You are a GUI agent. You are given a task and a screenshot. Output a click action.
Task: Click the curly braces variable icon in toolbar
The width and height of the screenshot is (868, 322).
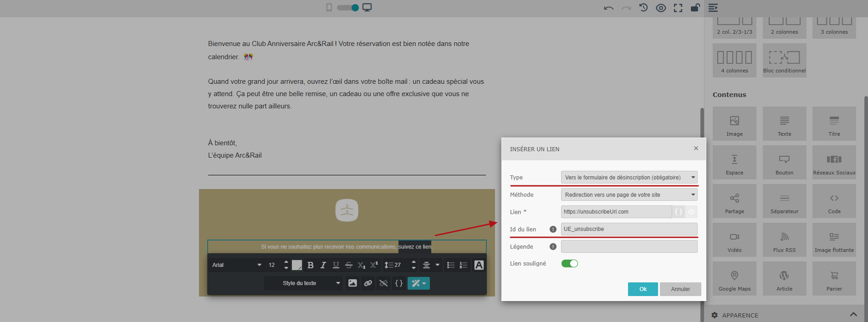pyautogui.click(x=399, y=283)
